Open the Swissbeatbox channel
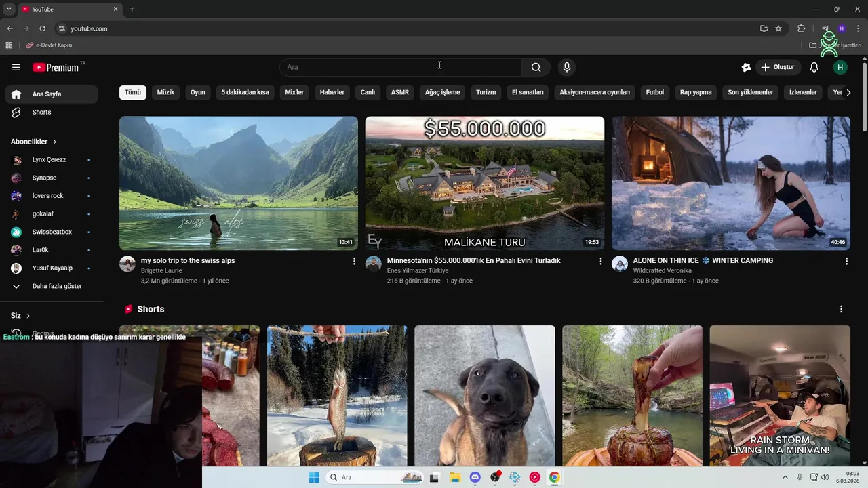Image resolution: width=868 pixels, height=488 pixels. 52,232
